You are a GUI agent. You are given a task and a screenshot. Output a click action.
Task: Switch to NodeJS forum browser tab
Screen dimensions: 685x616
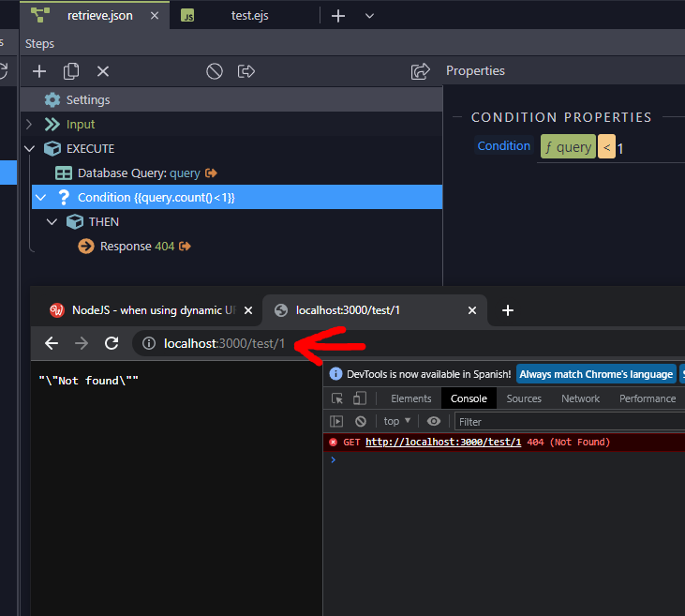click(x=151, y=310)
